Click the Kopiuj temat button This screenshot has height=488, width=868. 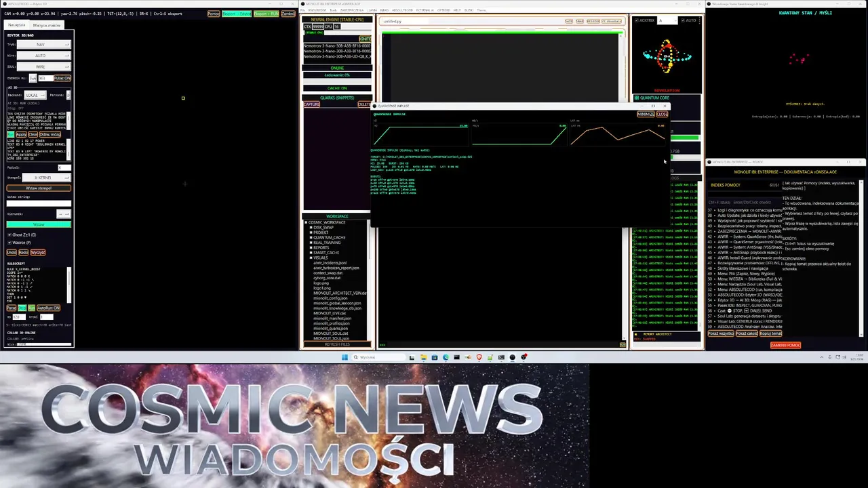(x=770, y=333)
